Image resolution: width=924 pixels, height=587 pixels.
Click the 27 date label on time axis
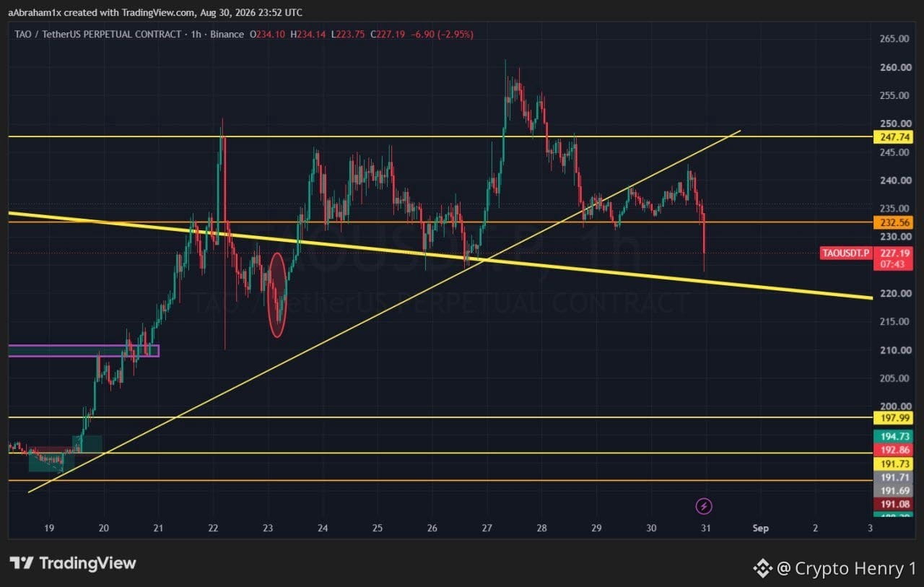coord(487,529)
